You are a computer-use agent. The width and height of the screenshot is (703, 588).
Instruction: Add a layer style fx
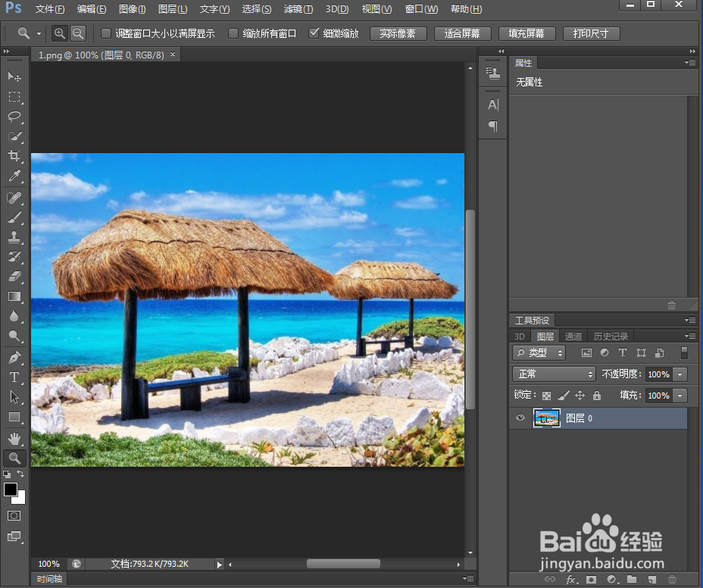pyautogui.click(x=570, y=580)
